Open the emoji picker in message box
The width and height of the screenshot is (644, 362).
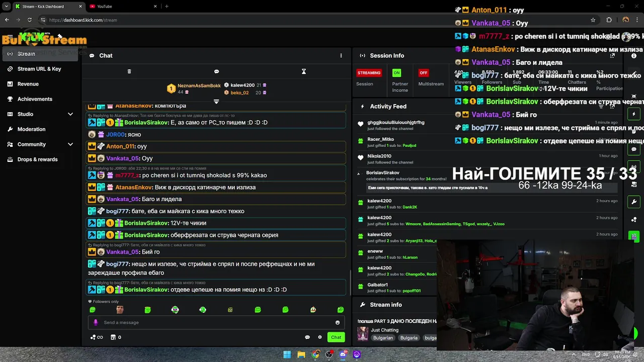[338, 322]
